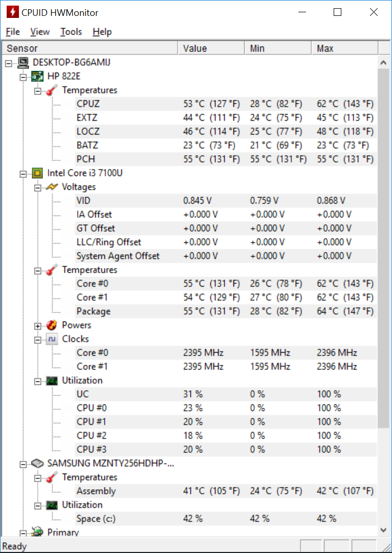The image size is (392, 553).
Task: Collapse the HP 822E node
Action: [x=23, y=77]
